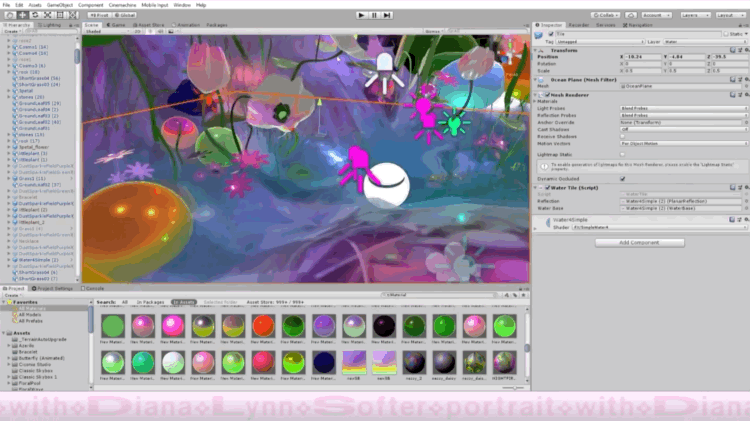This screenshot has height=421, width=750.
Task: Select the Hand tool in toolbar
Action: coord(10,15)
